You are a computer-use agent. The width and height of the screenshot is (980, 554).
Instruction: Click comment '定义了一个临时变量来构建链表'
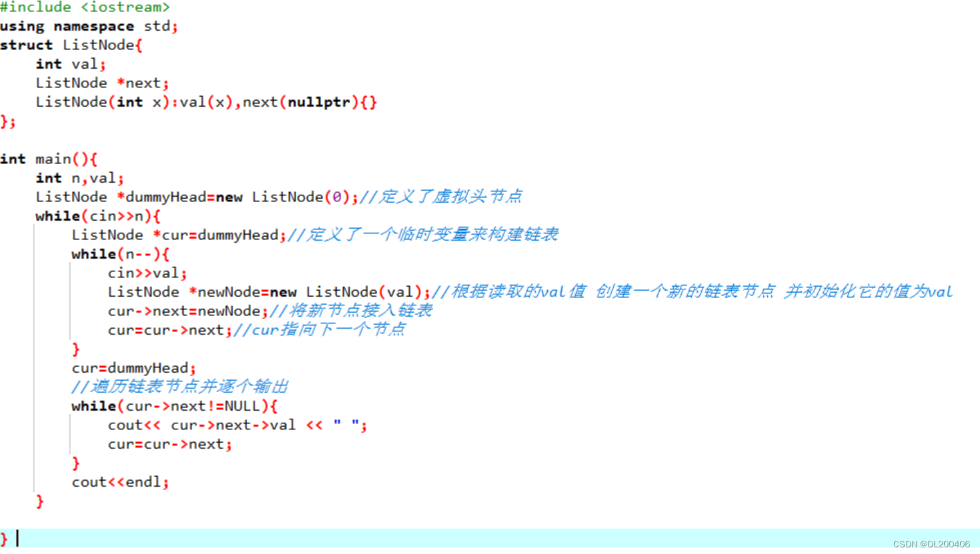[x=423, y=235]
